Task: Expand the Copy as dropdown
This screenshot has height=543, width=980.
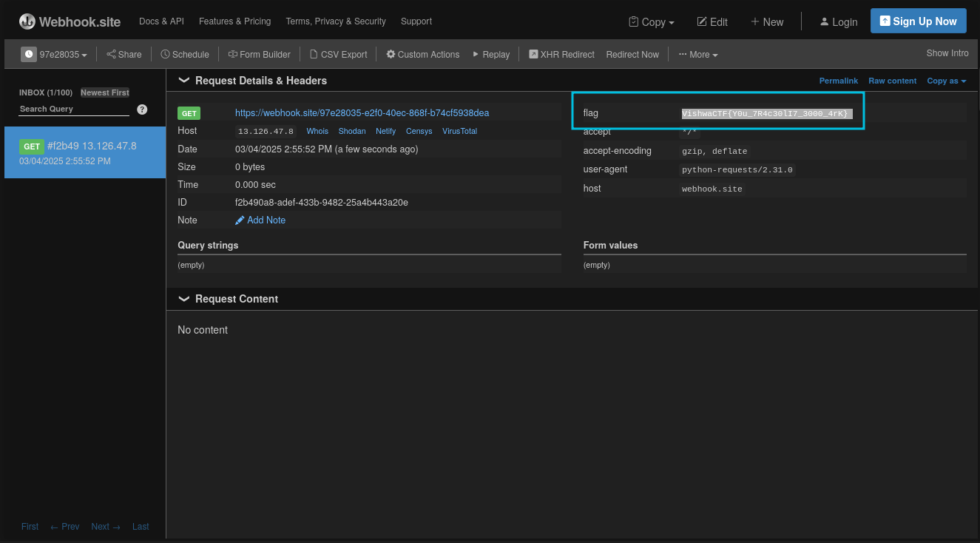Action: click(946, 81)
